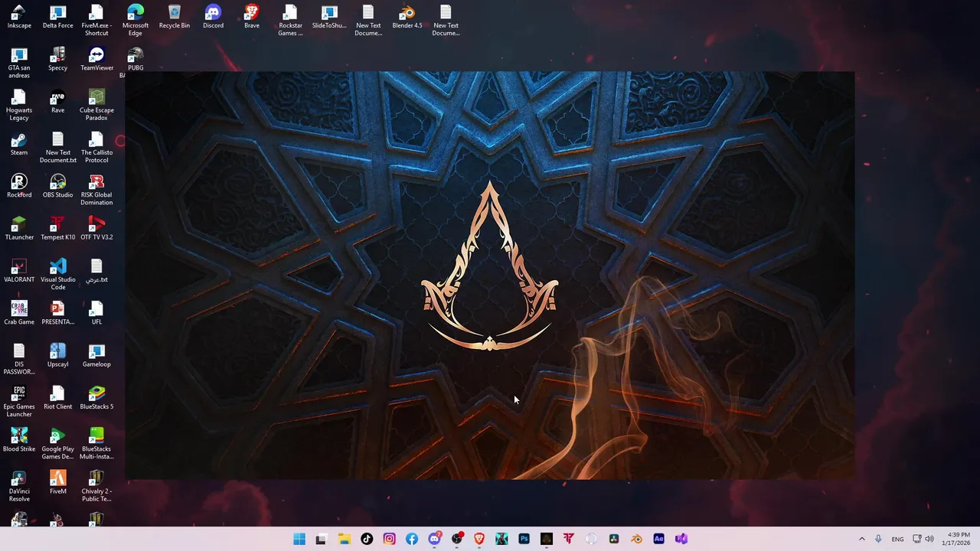
Task: Select the Epic Games Launcher icon
Action: click(x=19, y=402)
